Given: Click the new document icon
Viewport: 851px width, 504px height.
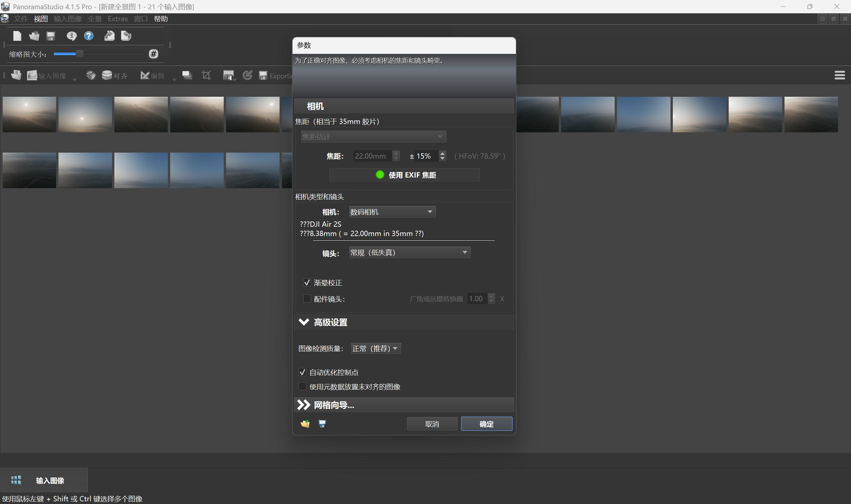Looking at the screenshot, I should pyautogui.click(x=17, y=36).
